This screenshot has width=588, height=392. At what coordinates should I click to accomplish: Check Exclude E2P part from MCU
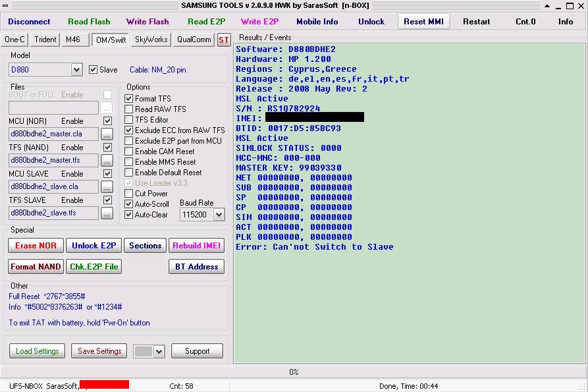pos(128,141)
